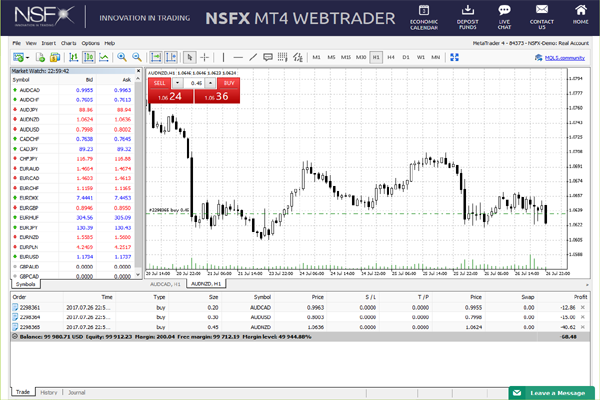600x400 pixels.
Task: Go to Home via house icon
Action: click(x=580, y=15)
